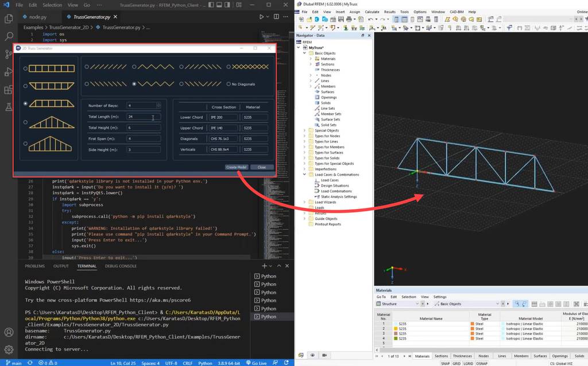Expand the Guide Objects folder
Image resolution: width=588 pixels, height=366 pixels.
304,219
